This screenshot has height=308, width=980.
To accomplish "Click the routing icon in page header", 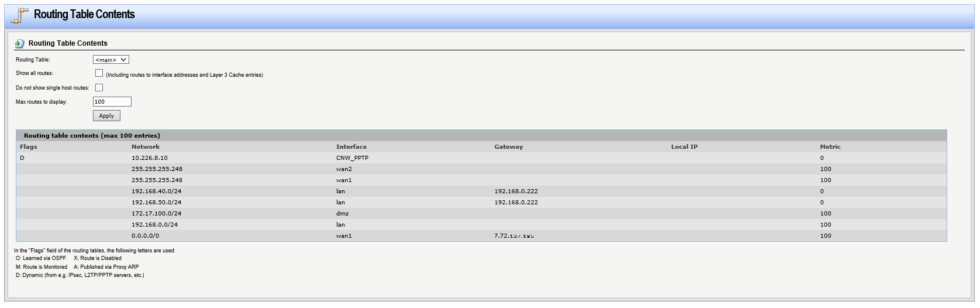I will pos(19,16).
